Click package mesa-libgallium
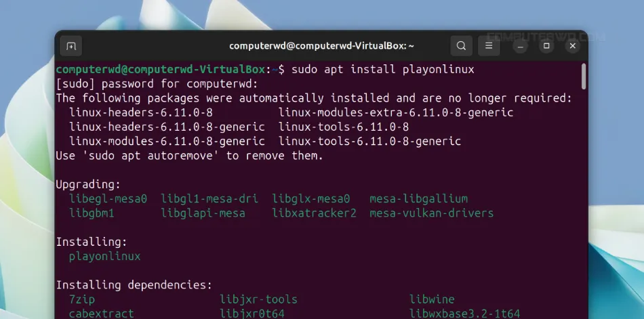Image resolution: width=644 pixels, height=319 pixels. pyautogui.click(x=418, y=198)
